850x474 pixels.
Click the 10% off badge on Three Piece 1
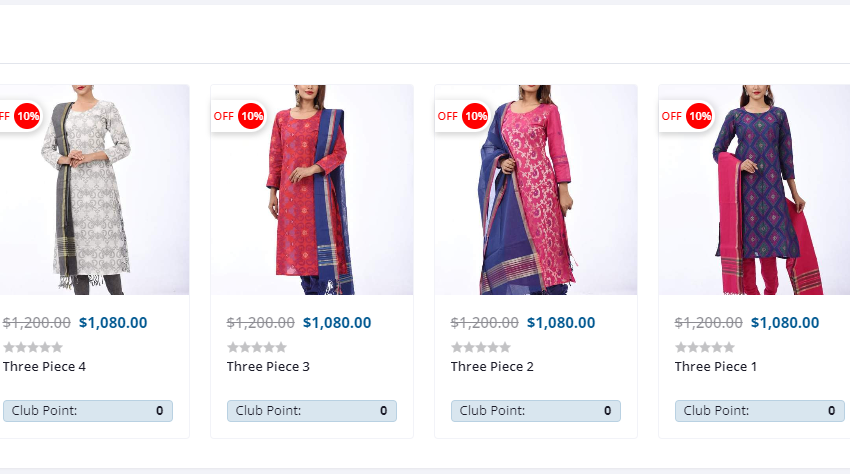(699, 116)
